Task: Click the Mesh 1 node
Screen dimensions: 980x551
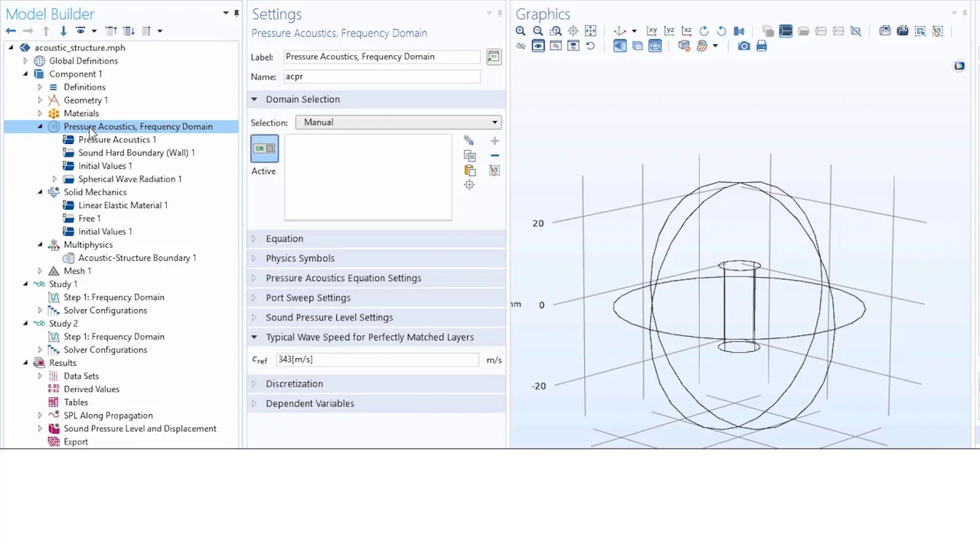Action: pyautogui.click(x=77, y=271)
